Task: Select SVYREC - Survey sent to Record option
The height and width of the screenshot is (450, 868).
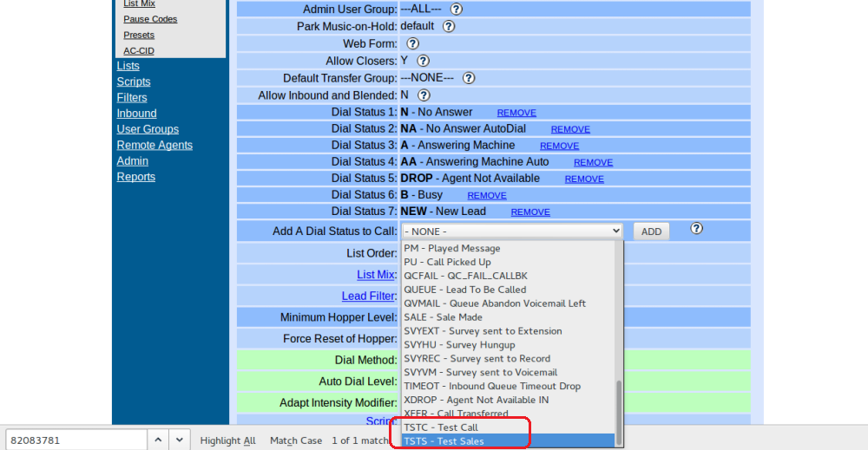Action: tap(508, 359)
